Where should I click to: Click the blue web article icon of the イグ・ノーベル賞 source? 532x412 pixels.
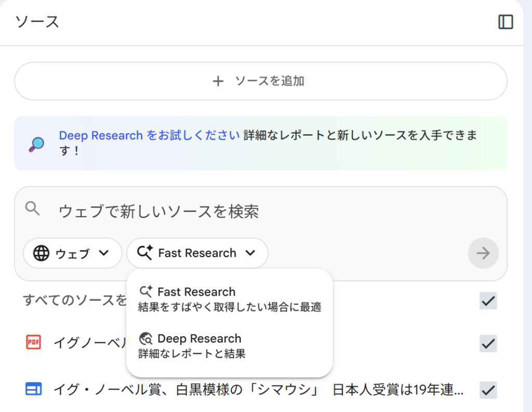click(33, 389)
